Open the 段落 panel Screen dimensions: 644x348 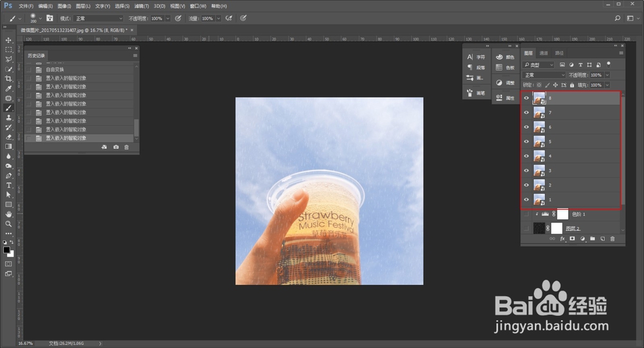[x=476, y=68]
